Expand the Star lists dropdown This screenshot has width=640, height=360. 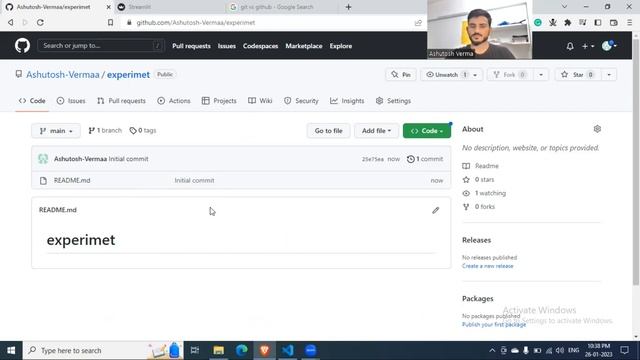point(609,75)
